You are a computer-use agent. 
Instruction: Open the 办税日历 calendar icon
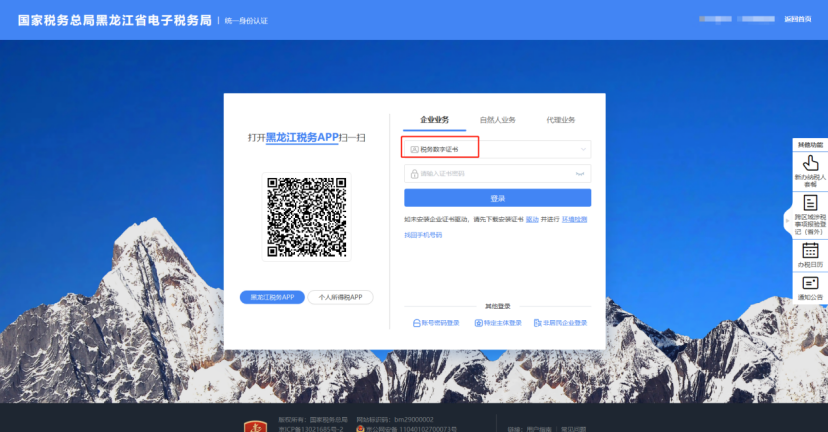pos(810,250)
